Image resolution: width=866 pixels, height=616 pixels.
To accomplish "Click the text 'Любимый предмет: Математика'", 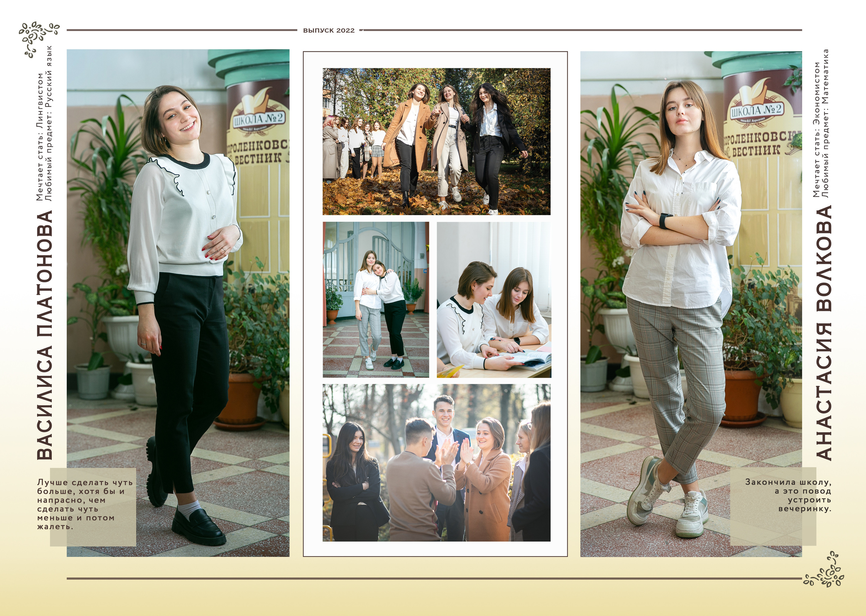I will tap(825, 123).
